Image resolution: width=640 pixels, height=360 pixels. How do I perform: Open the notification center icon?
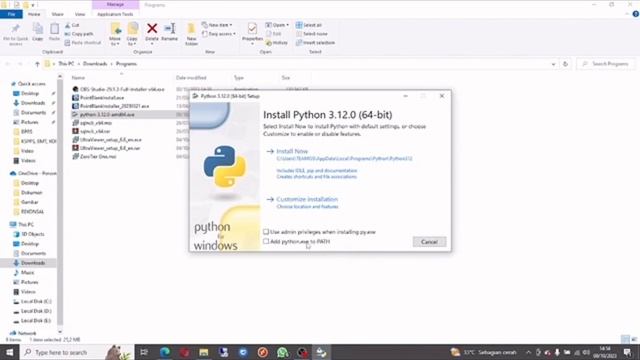coord(627,352)
